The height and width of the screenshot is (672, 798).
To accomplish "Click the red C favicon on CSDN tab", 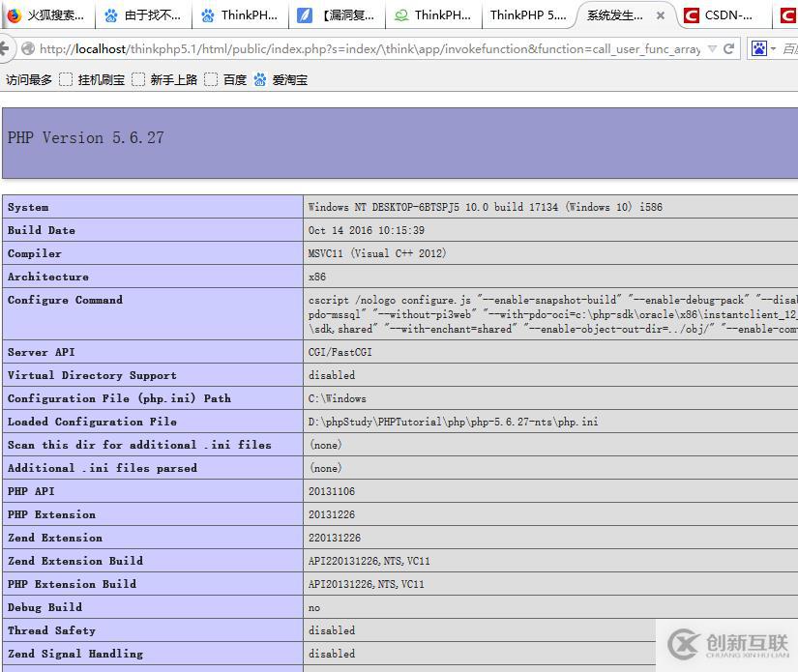I will click(x=692, y=15).
